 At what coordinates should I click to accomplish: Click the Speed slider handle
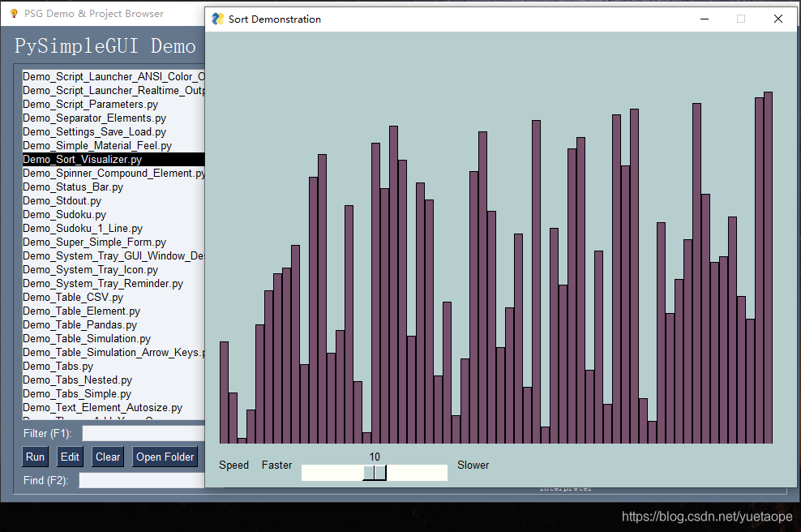click(375, 472)
